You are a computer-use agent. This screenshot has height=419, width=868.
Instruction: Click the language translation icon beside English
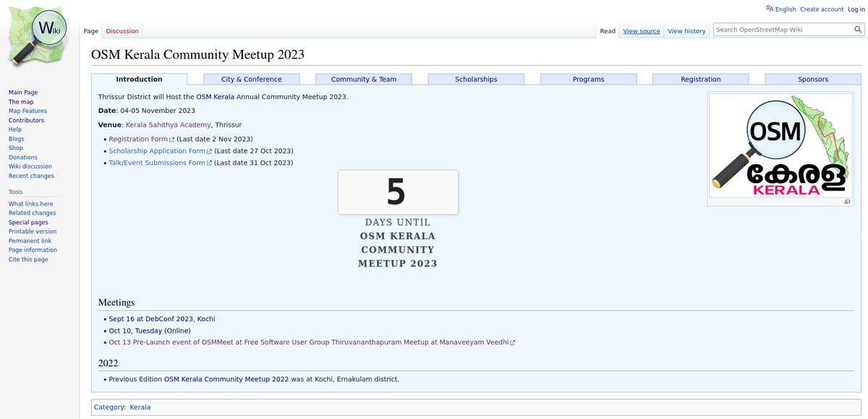pyautogui.click(x=770, y=9)
